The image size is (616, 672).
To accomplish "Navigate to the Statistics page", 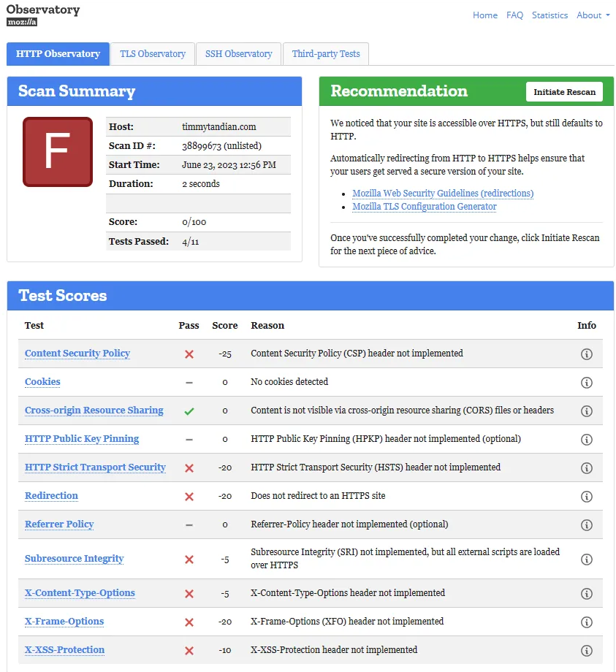I will [550, 15].
